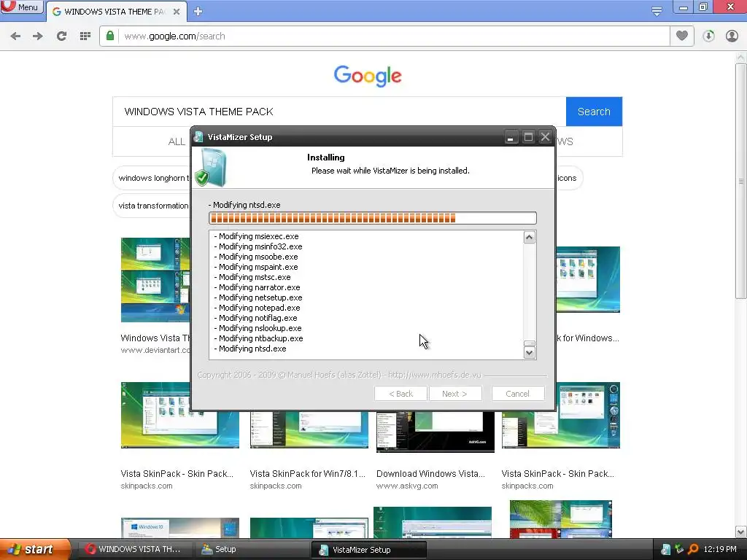Select the Modifying mstsc.exe log line

tap(252, 277)
